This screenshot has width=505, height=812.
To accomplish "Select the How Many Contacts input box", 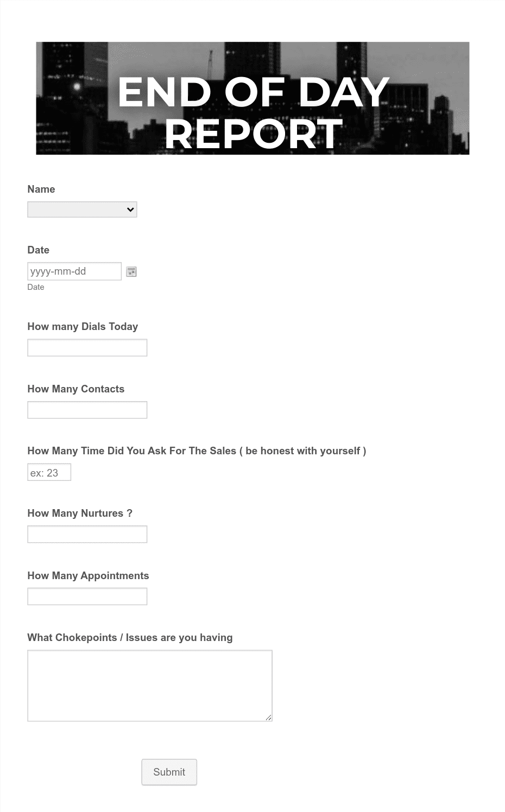I will pyautogui.click(x=87, y=410).
